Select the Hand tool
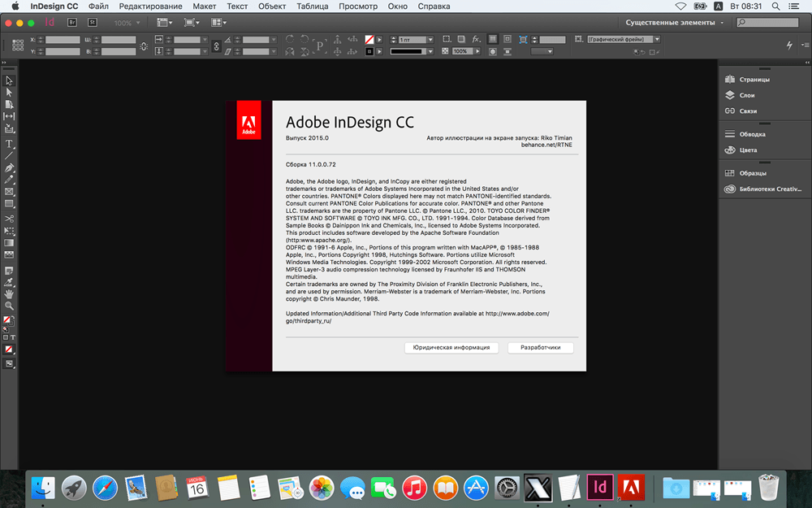This screenshot has height=508, width=812. pos(9,294)
